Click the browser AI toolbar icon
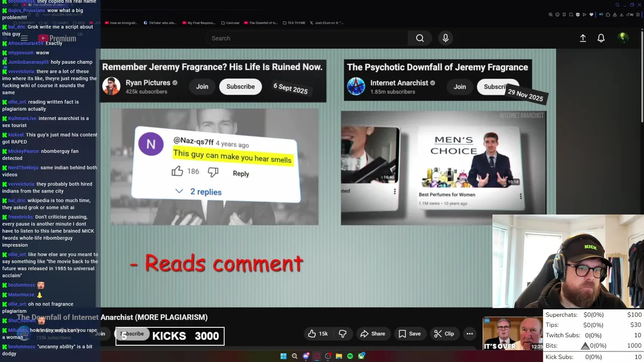644x362 pixels. click(x=631, y=15)
